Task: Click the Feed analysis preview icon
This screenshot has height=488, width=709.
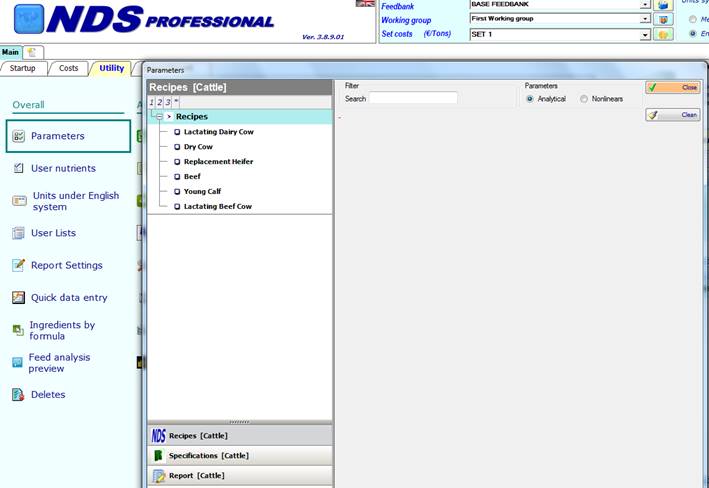Action: tap(17, 362)
